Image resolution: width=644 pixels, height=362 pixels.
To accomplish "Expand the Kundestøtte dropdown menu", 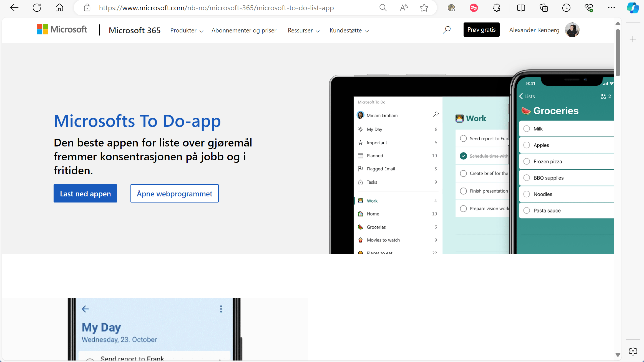I will [349, 30].
